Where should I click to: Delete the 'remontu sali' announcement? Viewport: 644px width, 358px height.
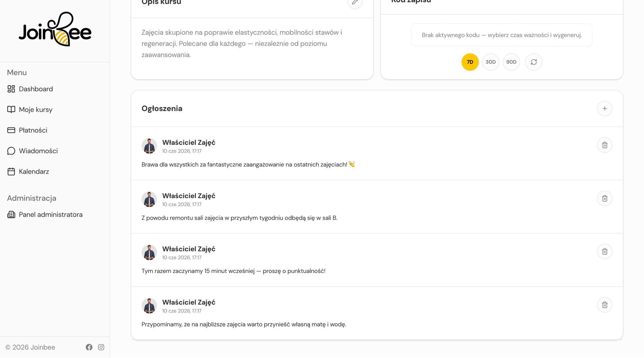[x=604, y=198]
